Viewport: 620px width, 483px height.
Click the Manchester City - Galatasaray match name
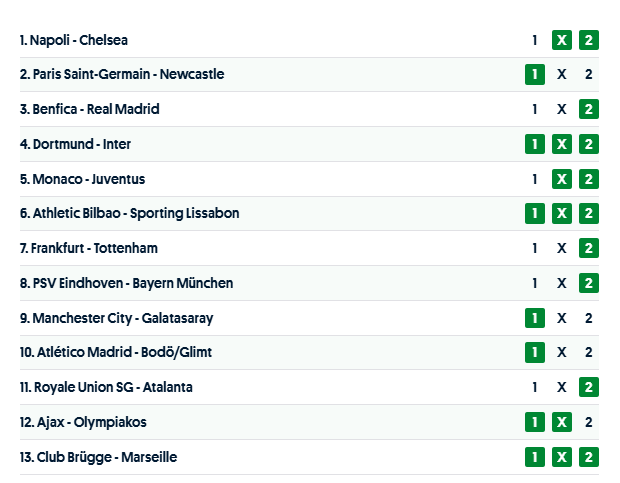(x=116, y=318)
